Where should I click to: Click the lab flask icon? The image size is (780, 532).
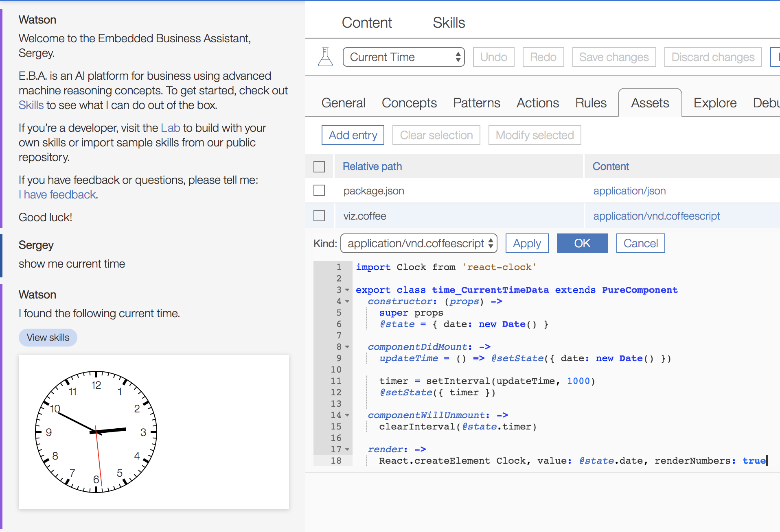coord(325,57)
